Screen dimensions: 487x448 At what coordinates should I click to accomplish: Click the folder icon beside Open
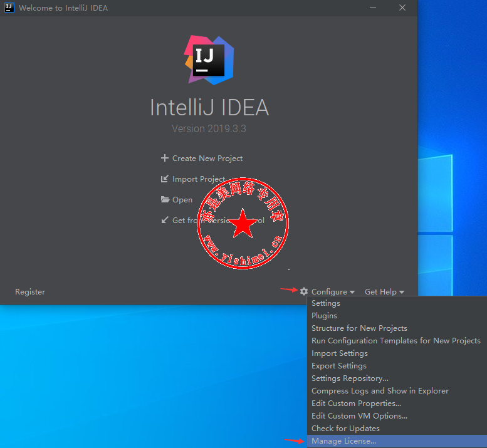165,199
